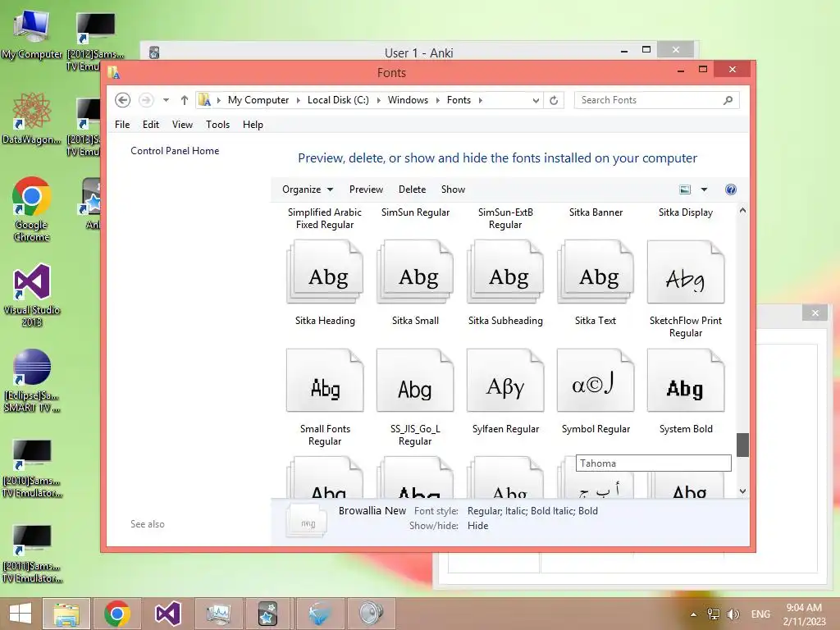Click the Windows Start button

(x=21, y=614)
